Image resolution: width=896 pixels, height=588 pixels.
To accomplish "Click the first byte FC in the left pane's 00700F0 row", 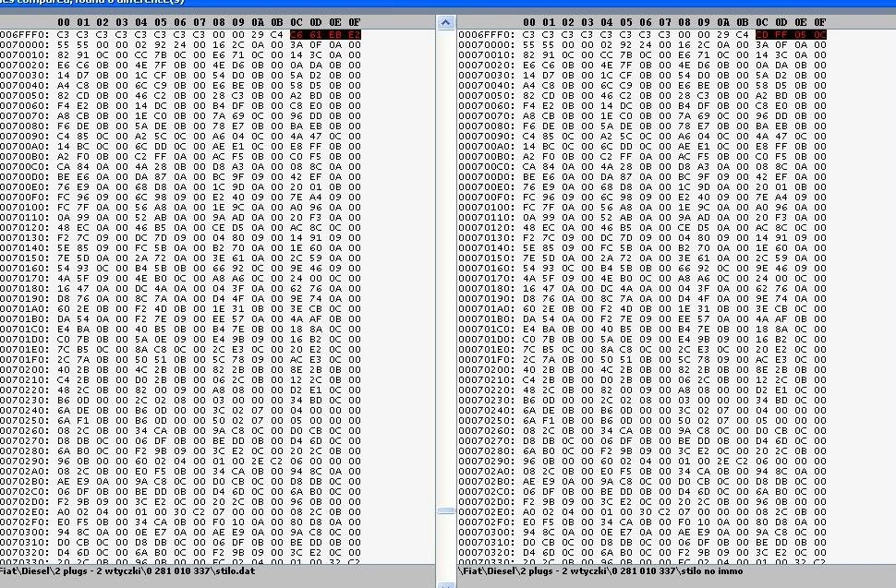I will pyautogui.click(x=64, y=197).
